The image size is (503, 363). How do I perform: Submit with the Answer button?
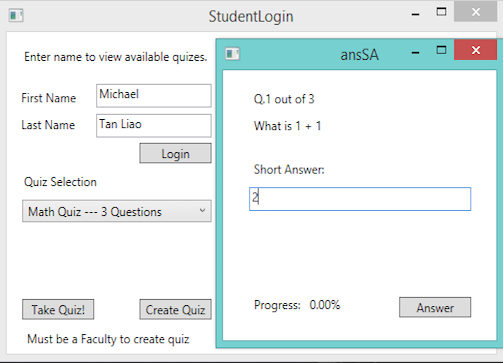pyautogui.click(x=435, y=307)
